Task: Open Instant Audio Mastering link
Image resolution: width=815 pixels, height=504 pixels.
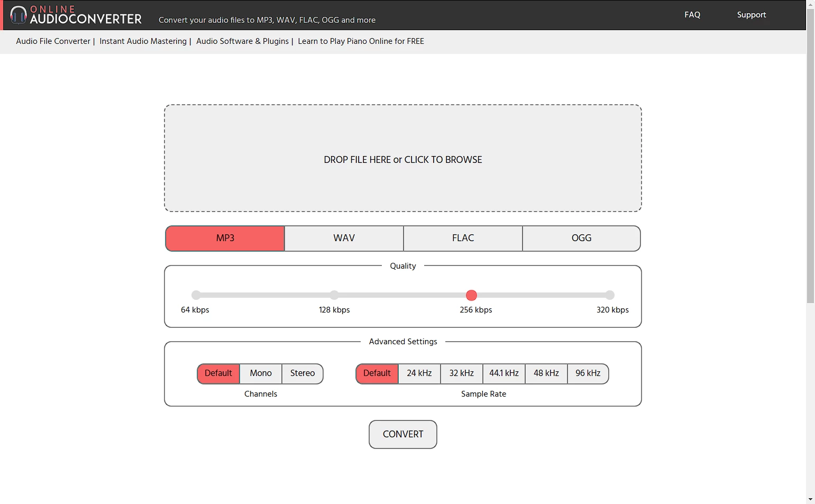Action: (143, 41)
